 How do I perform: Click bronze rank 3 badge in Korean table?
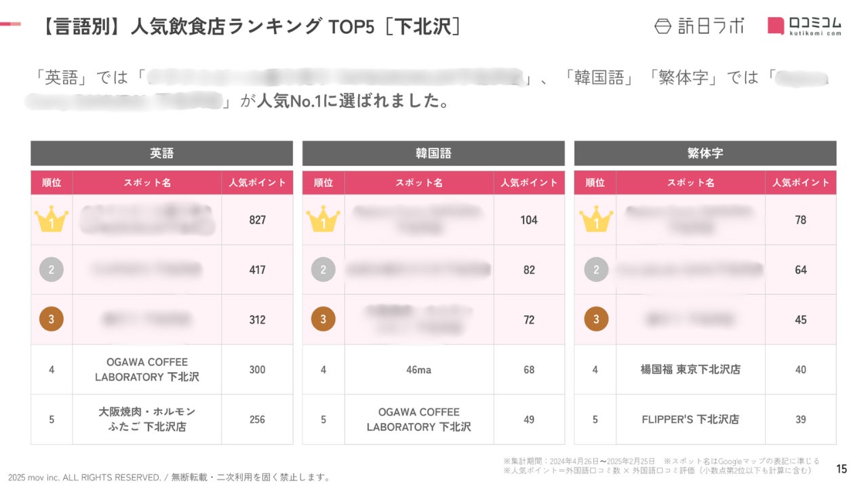coord(323,319)
